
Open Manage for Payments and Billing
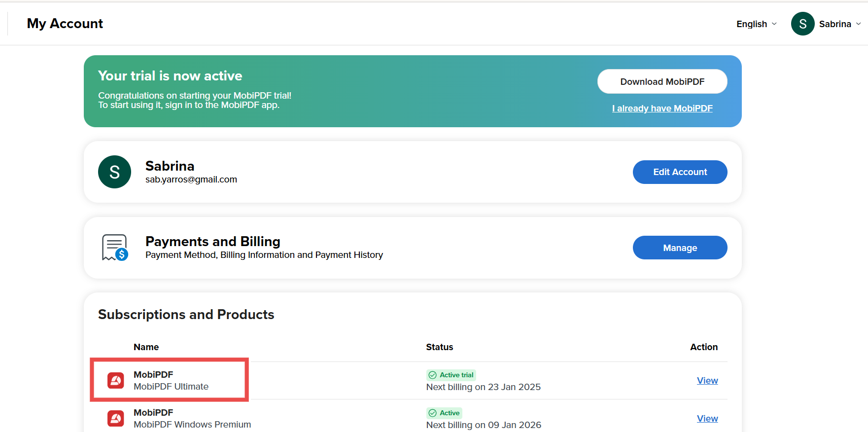[x=680, y=248]
